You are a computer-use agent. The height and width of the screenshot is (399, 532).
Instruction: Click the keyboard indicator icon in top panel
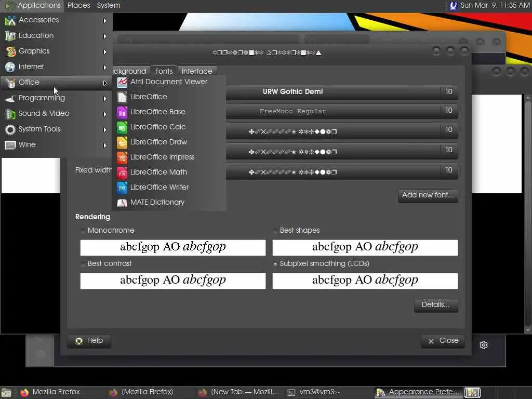453,5
